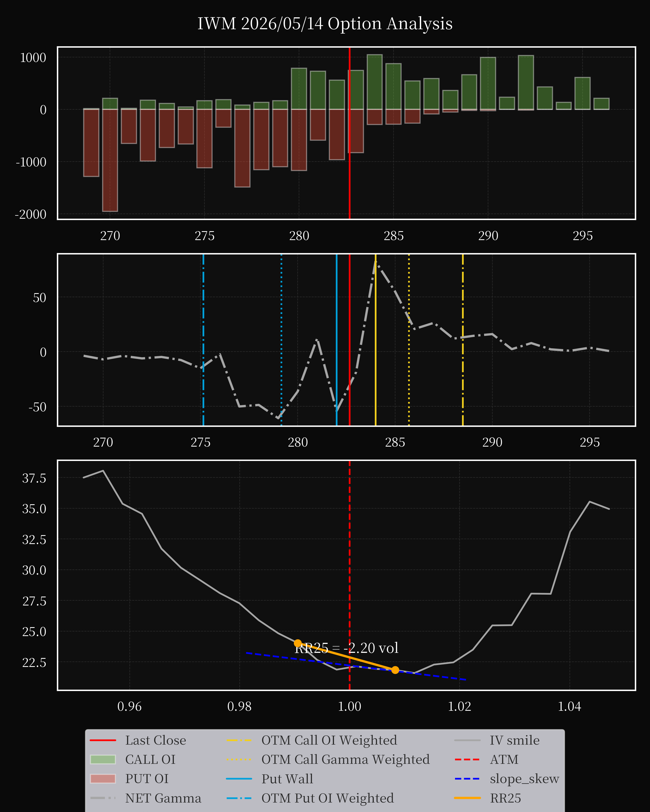This screenshot has height=812, width=650.
Task: Click the ATM legend label
Action: click(504, 760)
